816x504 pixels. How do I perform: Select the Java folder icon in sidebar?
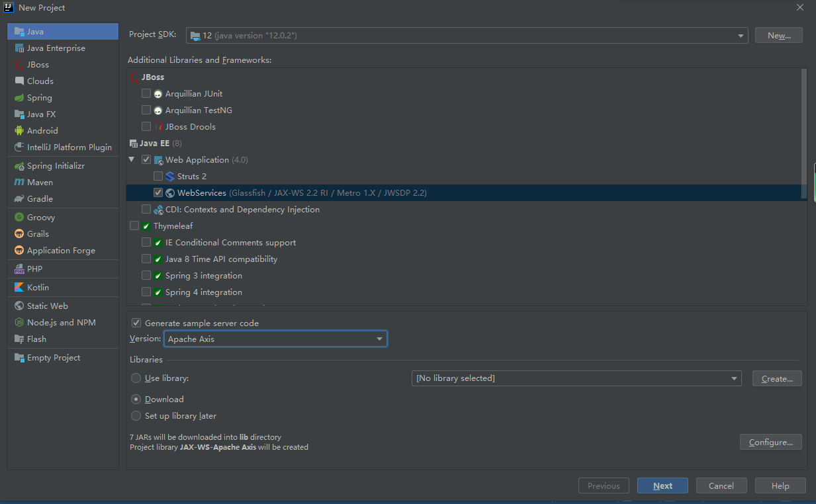(19, 31)
